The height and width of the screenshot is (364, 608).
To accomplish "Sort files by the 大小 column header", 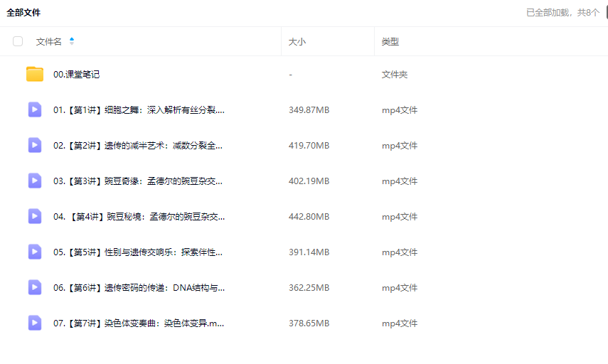I will click(x=297, y=42).
